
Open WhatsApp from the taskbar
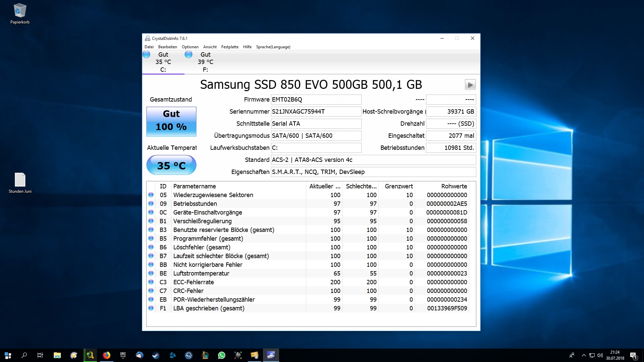click(x=222, y=355)
